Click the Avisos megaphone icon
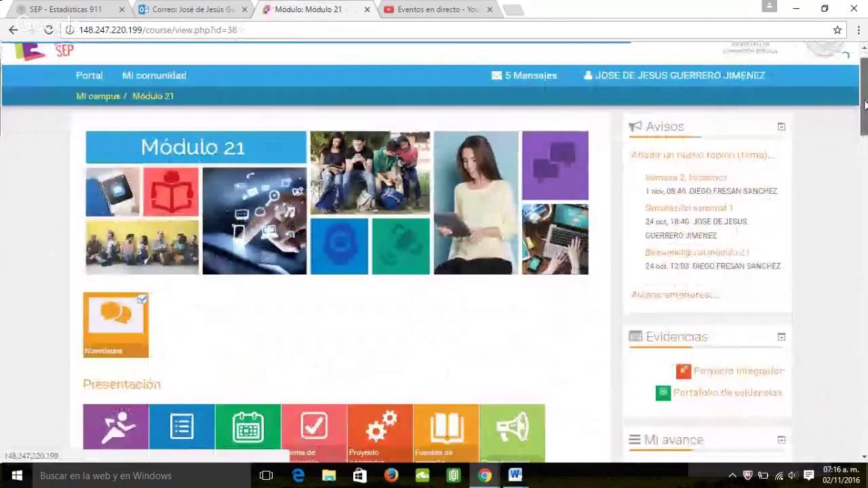Image resolution: width=868 pixels, height=488 pixels. coord(635,126)
